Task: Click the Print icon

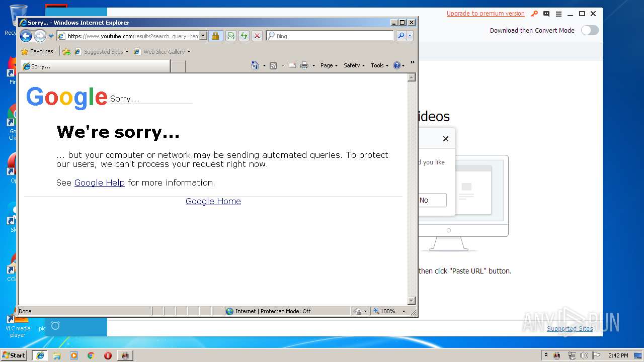Action: (x=304, y=65)
